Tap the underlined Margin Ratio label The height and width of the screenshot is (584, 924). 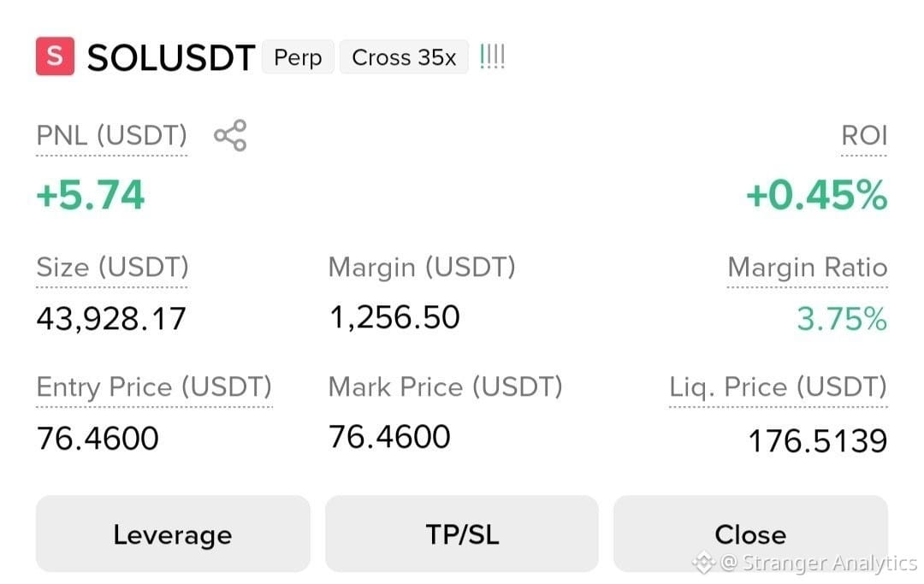[808, 268]
